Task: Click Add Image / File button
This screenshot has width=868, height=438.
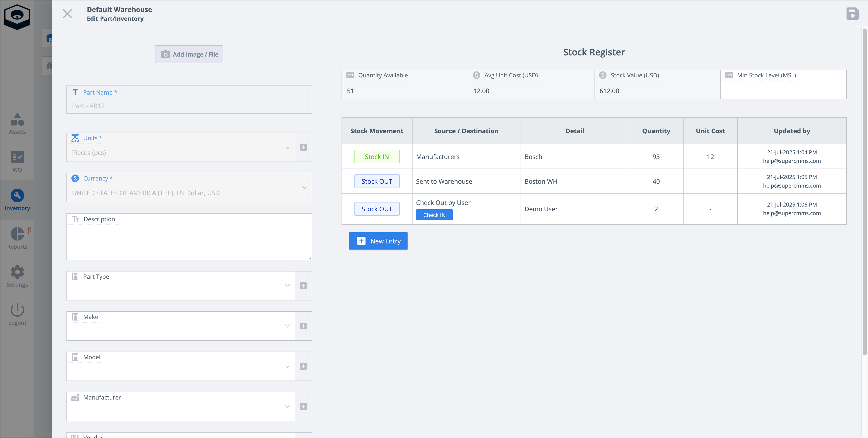Action: tap(189, 54)
